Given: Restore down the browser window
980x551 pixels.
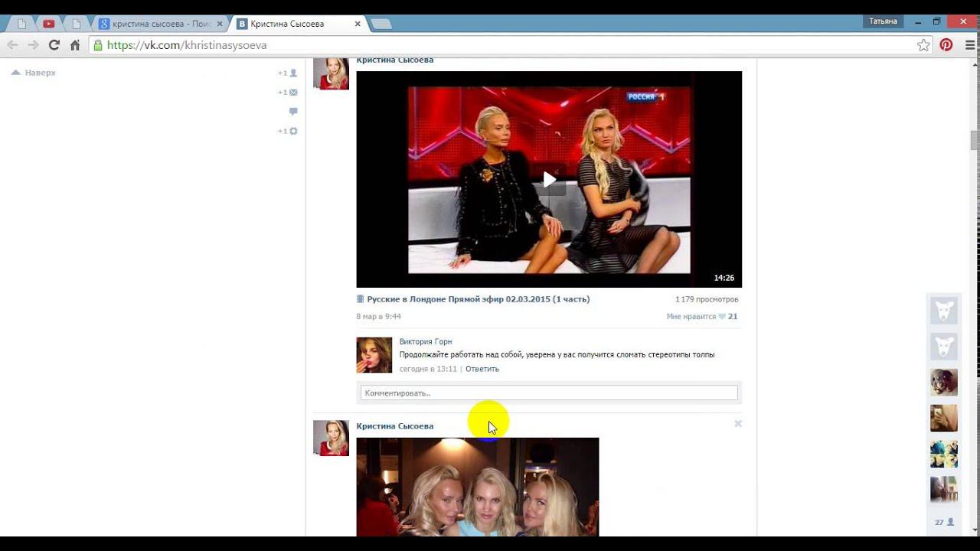Looking at the screenshot, I should click(x=936, y=21).
